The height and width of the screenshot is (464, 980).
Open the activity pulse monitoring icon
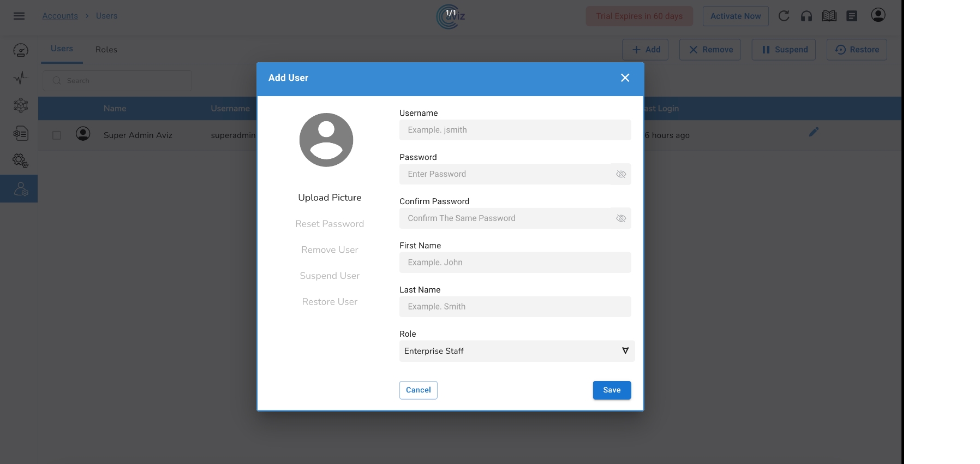(21, 78)
